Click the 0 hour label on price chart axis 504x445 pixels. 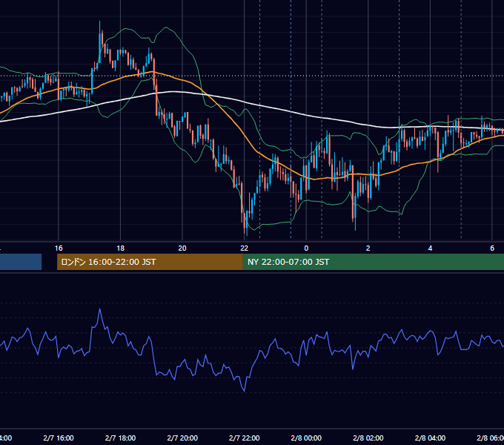[306, 248]
